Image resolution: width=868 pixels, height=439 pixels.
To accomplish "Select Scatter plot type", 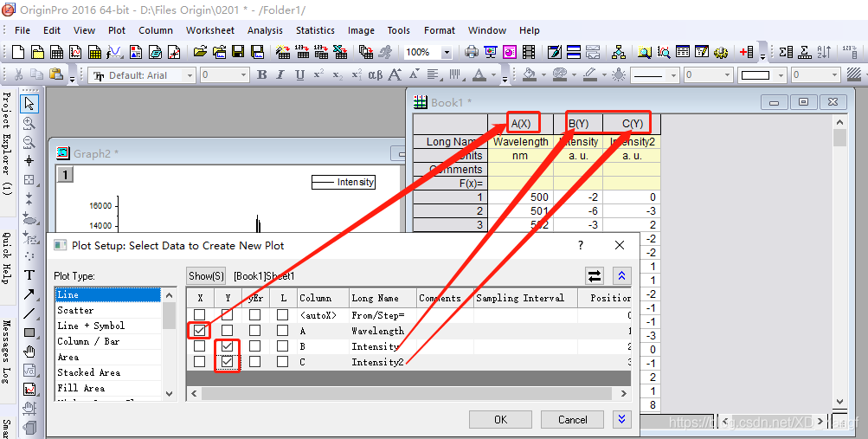I will [75, 311].
